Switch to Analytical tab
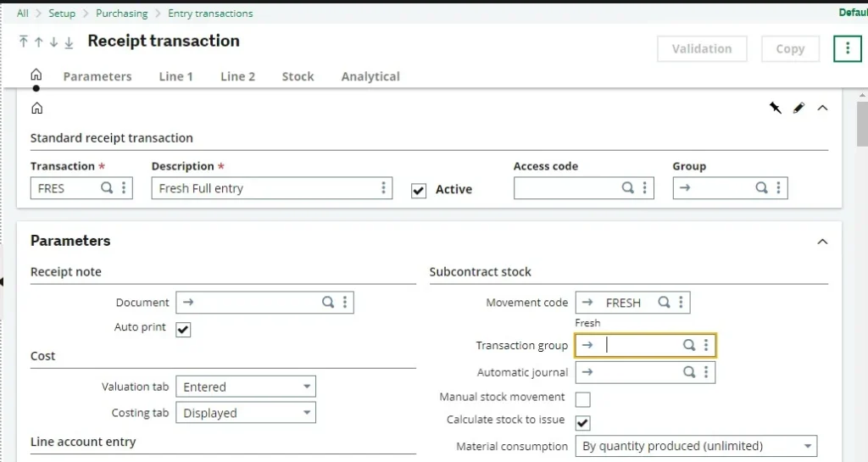 click(x=370, y=76)
